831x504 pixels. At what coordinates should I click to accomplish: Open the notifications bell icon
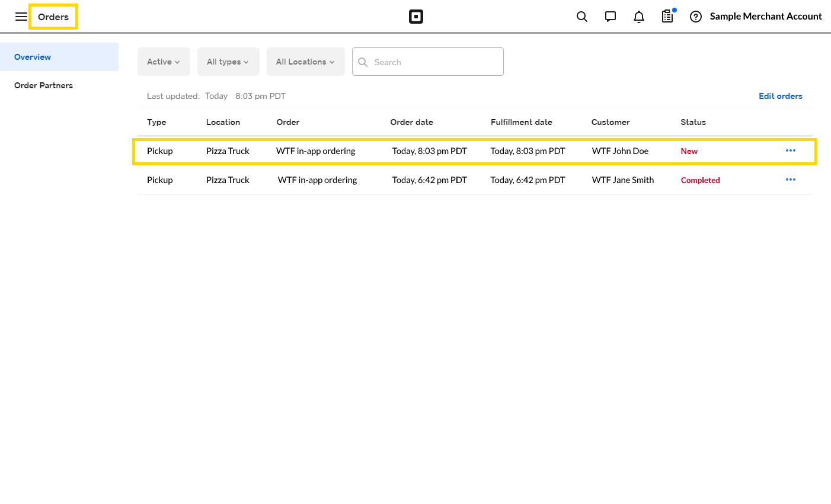[x=639, y=17]
